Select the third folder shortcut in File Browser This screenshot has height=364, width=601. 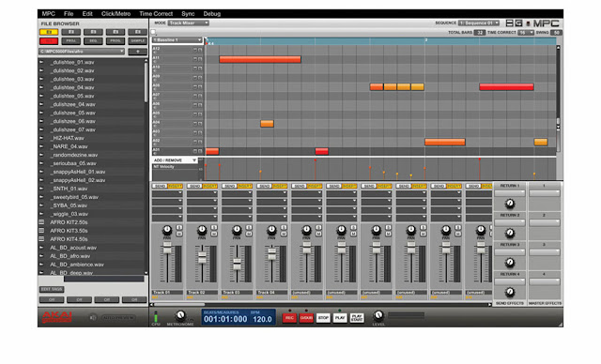93,32
